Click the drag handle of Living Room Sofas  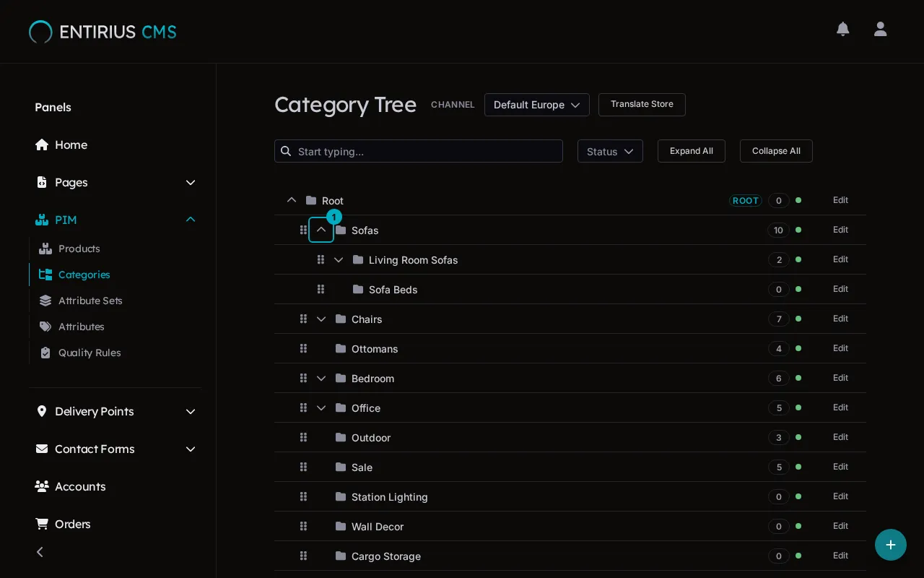click(x=321, y=259)
